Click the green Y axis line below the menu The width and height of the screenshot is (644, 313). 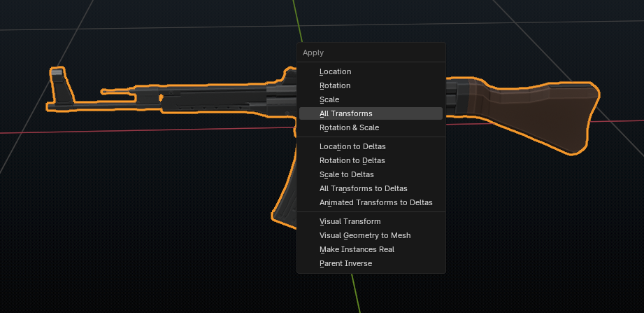click(355, 293)
